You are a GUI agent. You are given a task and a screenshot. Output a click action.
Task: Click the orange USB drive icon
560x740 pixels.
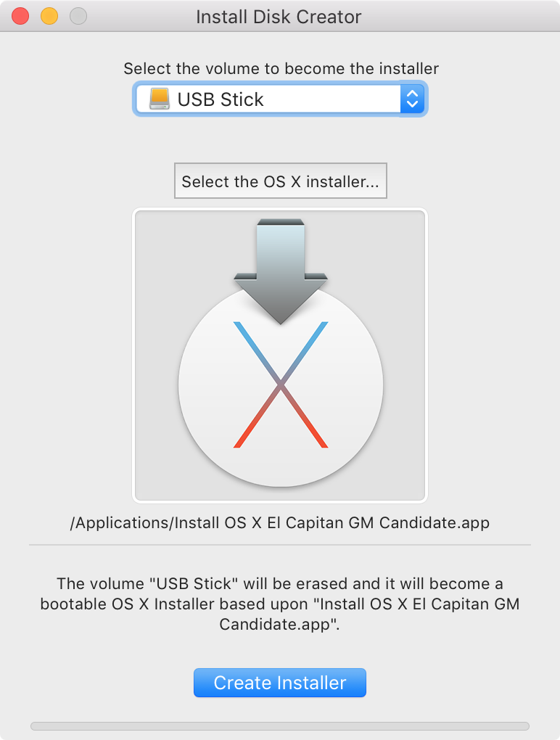160,99
